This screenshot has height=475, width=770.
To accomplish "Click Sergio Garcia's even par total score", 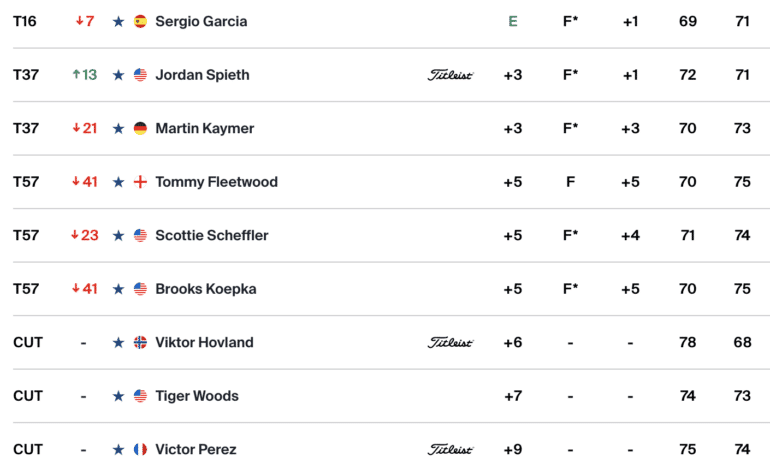I will click(x=513, y=21).
